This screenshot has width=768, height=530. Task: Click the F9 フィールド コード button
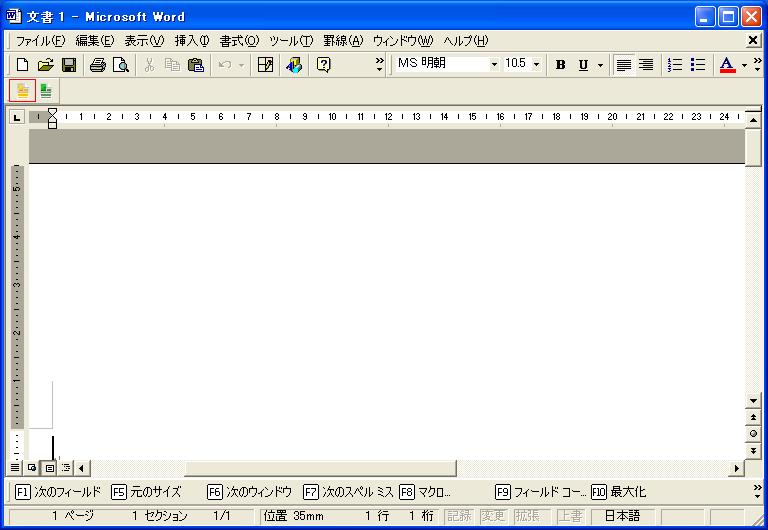point(540,492)
